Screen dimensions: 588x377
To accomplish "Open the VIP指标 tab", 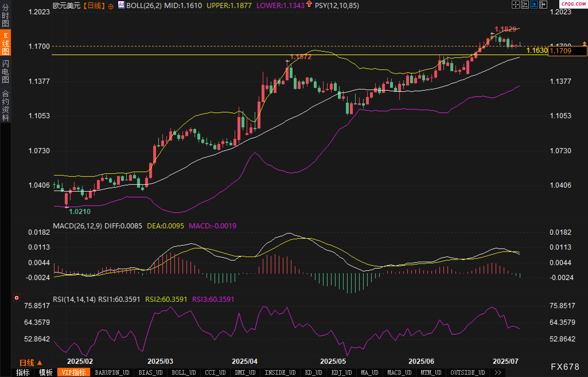I will pyautogui.click(x=74, y=372).
